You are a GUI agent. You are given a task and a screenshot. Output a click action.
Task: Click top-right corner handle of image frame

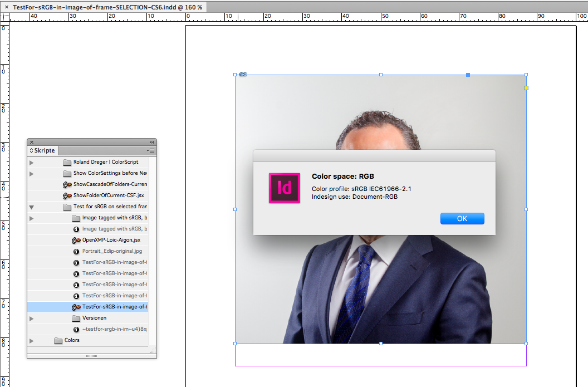[526, 75]
